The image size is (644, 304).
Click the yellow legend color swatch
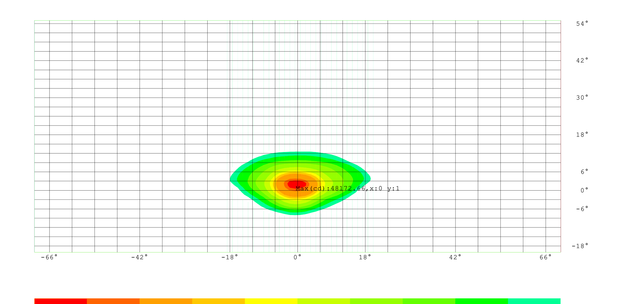point(271,301)
